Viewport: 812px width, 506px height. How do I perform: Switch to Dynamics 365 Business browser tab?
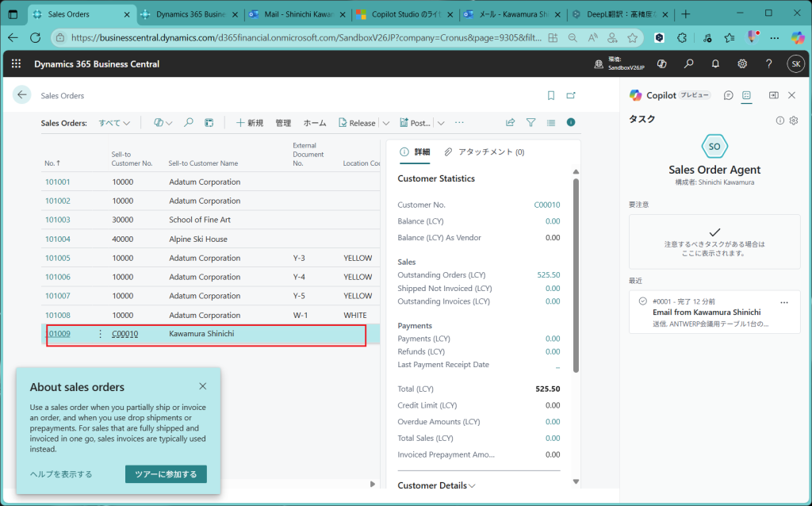(x=190, y=14)
